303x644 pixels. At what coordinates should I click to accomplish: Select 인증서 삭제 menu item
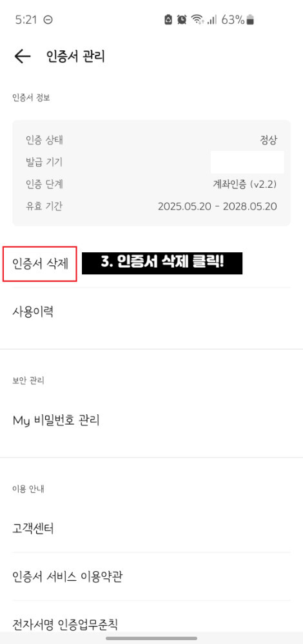click(x=40, y=264)
